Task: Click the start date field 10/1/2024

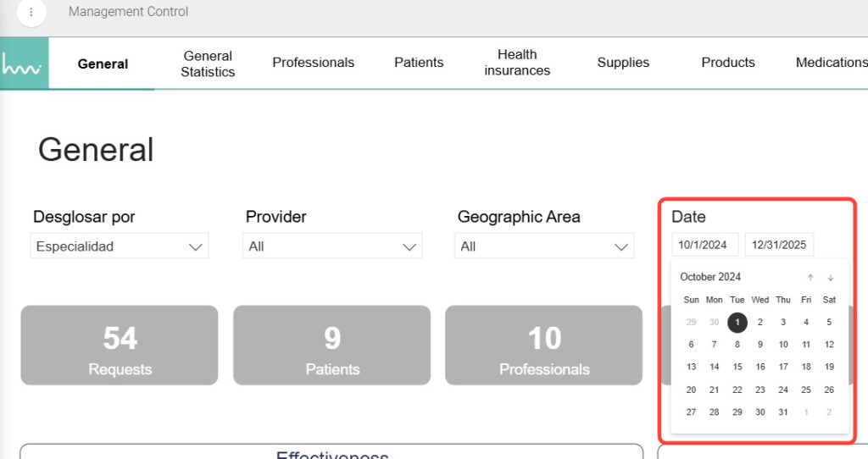Action: [704, 245]
